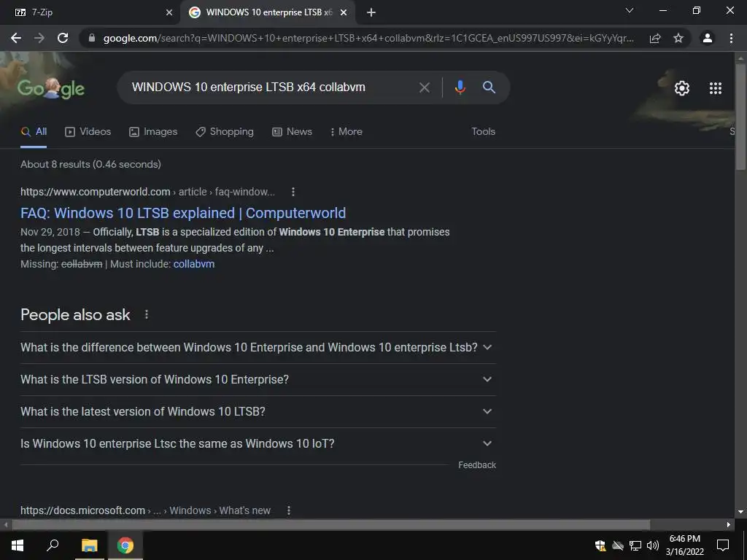Bookmark this tab with the star icon
The width and height of the screenshot is (747, 560).
(x=678, y=38)
